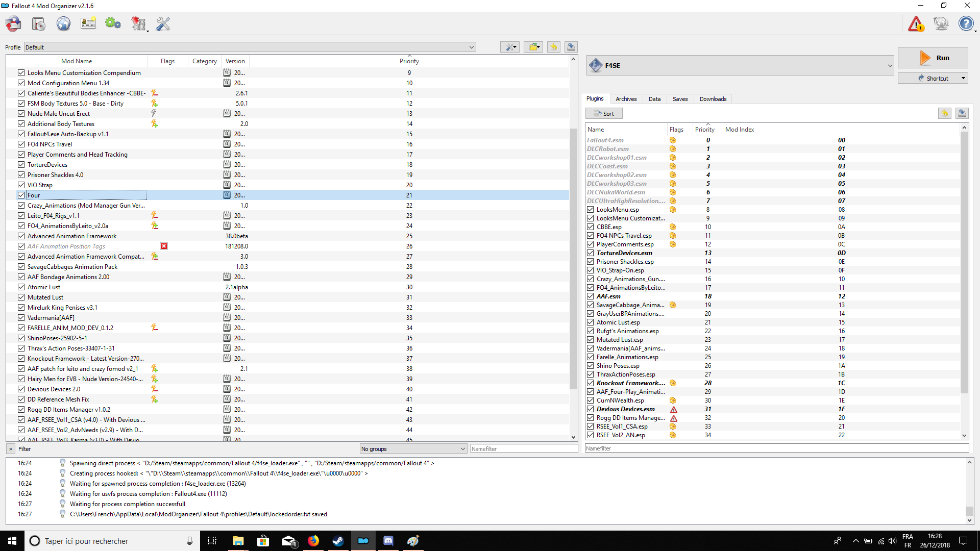Screen dimensions: 980x551
Task: Open the Executables gears icon
Action: 113,23
